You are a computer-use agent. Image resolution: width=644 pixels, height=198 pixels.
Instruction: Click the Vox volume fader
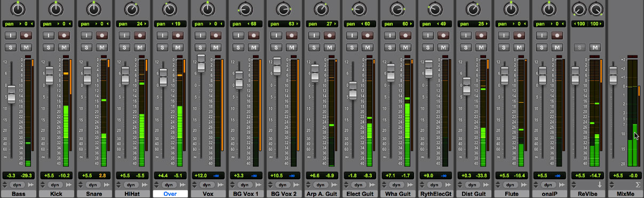(201, 63)
